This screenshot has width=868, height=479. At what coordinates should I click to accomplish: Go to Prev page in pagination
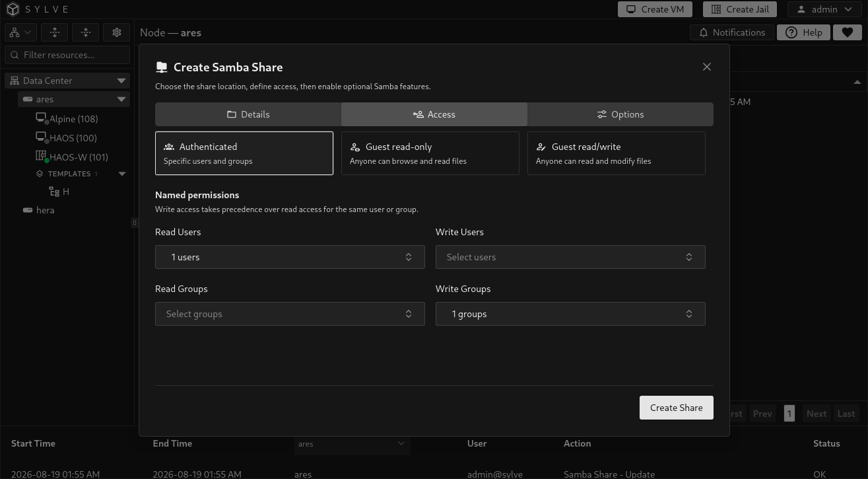tap(762, 414)
